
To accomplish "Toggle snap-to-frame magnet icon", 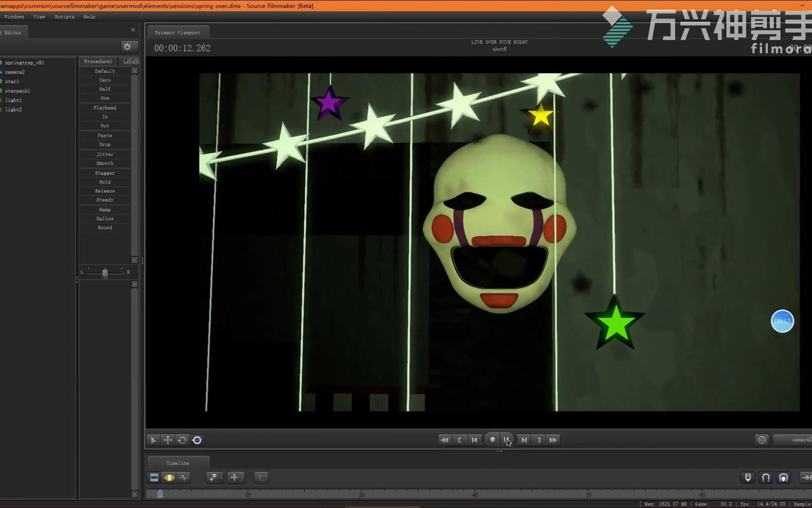I will pyautogui.click(x=784, y=477).
